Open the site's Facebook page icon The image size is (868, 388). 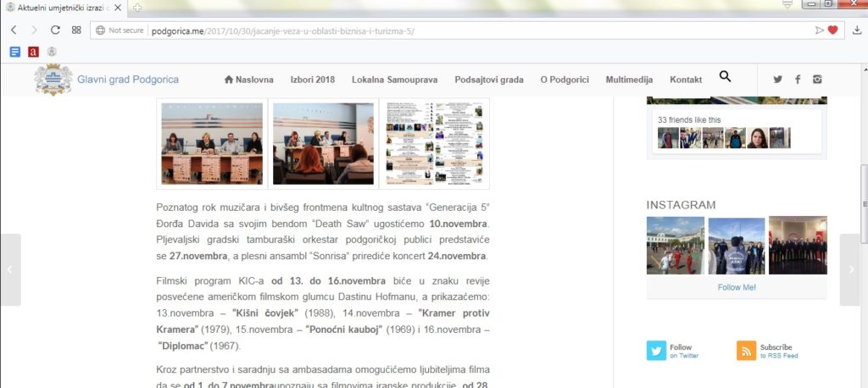tap(798, 79)
